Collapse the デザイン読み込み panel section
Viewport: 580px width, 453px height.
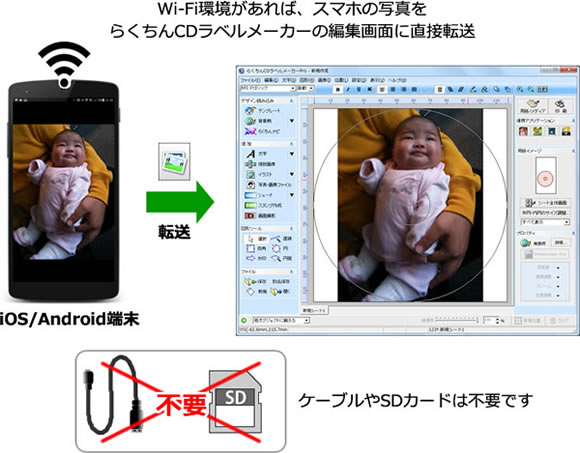pyautogui.click(x=291, y=101)
